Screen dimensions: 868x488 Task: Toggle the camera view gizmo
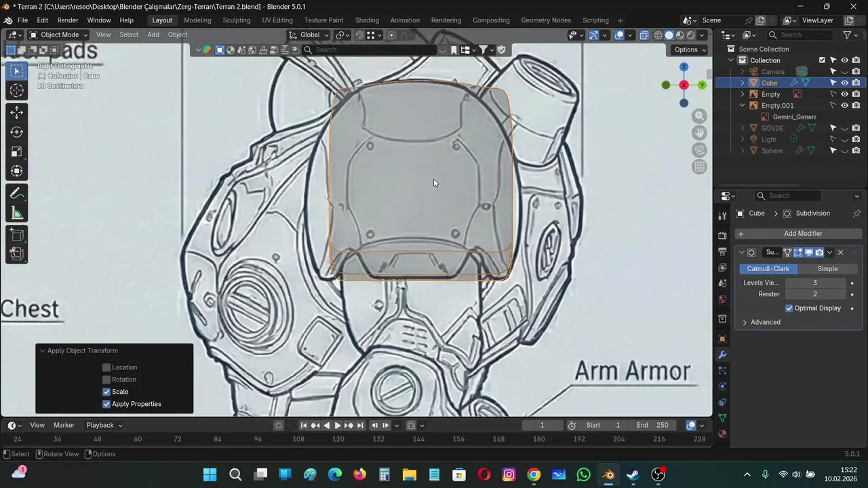point(699,150)
